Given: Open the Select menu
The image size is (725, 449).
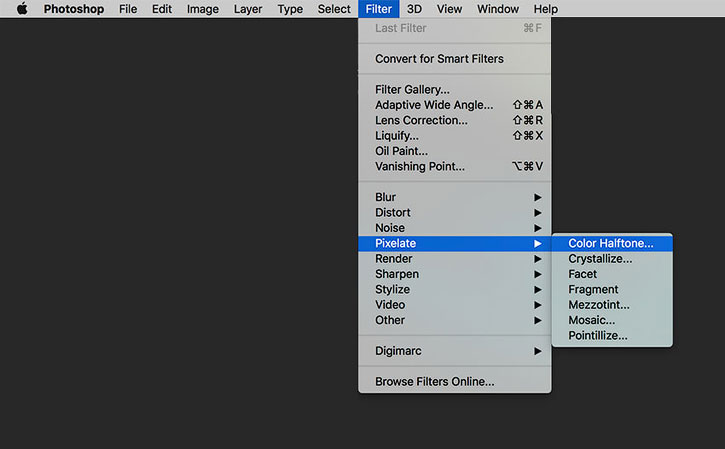Looking at the screenshot, I should pyautogui.click(x=334, y=9).
